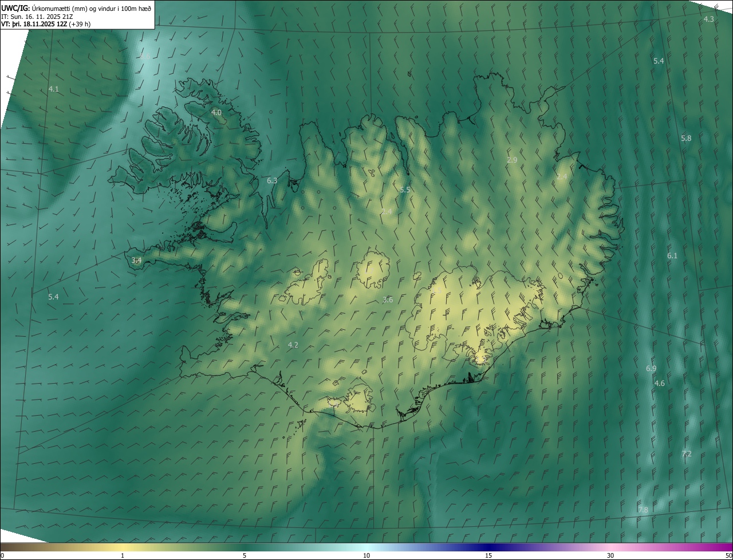Click the colorbar tick label 0
The height and width of the screenshot is (560, 733).
point(2,555)
